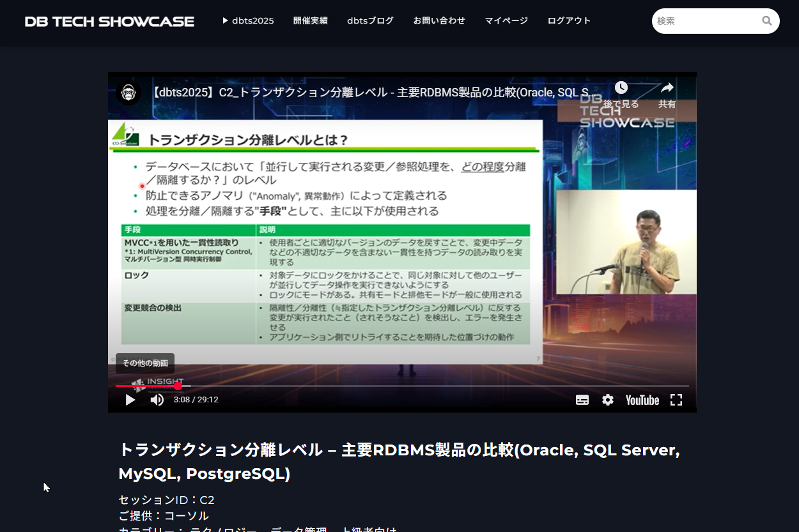The width and height of the screenshot is (799, 532).
Task: Click the red playhead scrubber dot
Action: tap(178, 386)
